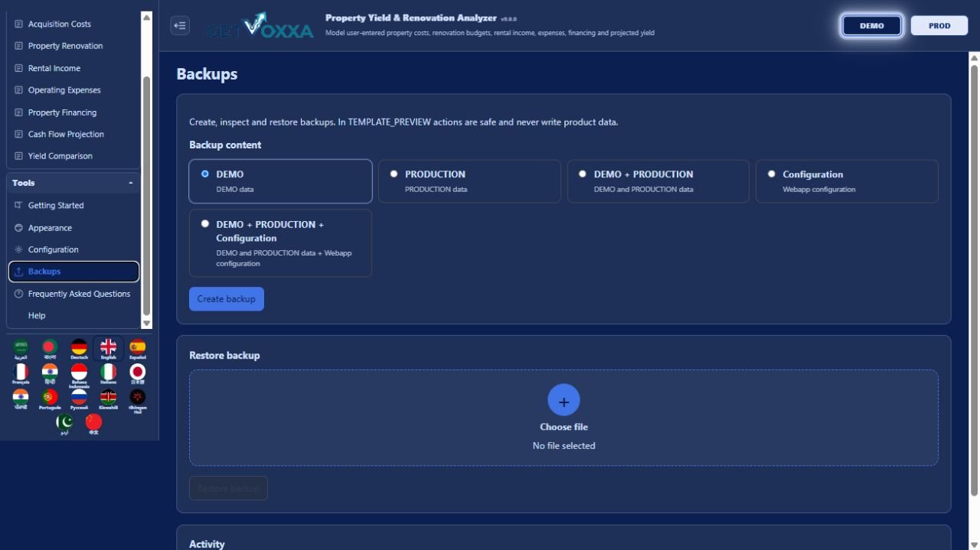Select DEMO + PRODUCTION backup option
The width and height of the screenshot is (980, 550).
click(x=658, y=181)
